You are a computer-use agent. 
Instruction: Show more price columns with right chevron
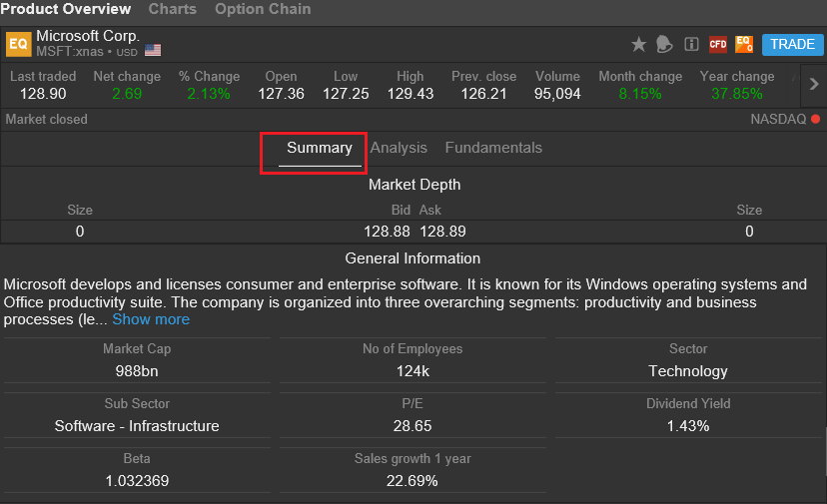pos(814,85)
